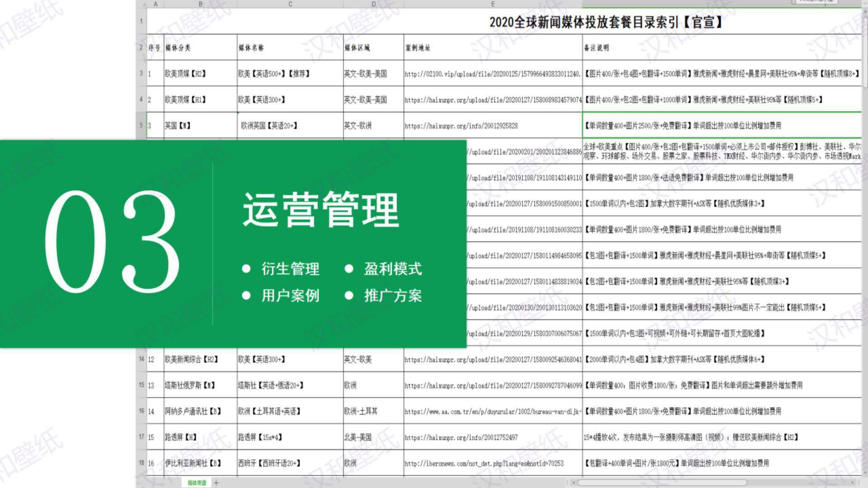This screenshot has height=488, width=868.
Task: Click the 媒体分类 header cell
Action: point(200,47)
